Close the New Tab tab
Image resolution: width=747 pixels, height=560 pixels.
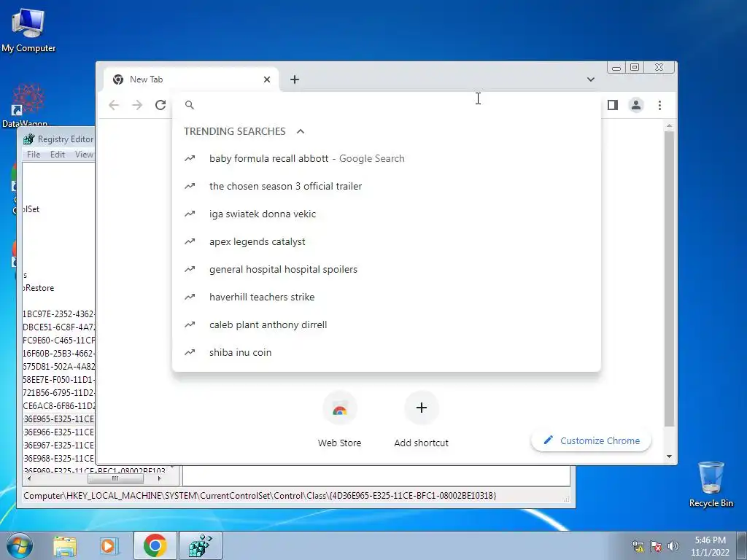(267, 79)
